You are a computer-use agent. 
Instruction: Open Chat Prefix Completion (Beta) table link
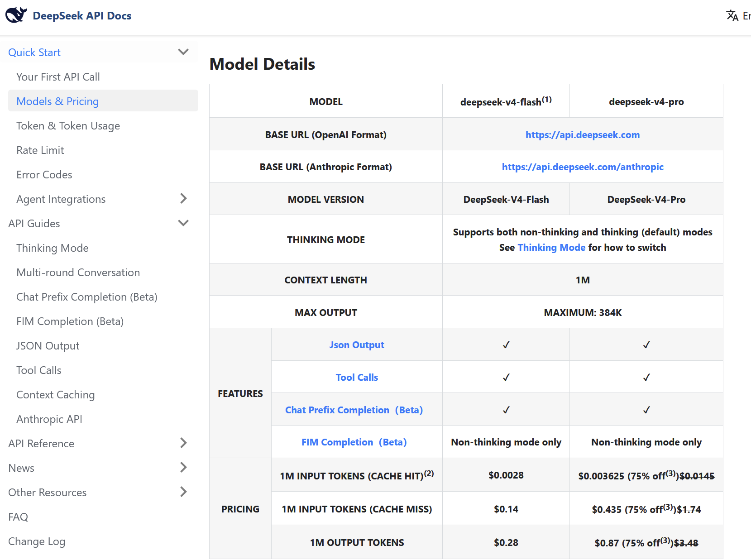354,410
